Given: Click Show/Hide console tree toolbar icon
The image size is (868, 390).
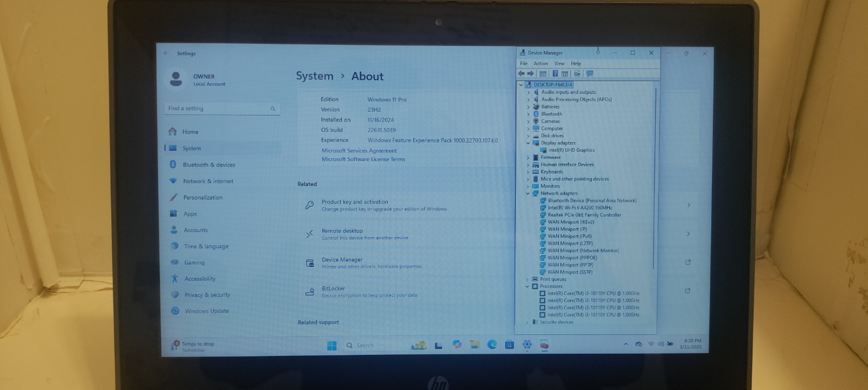Looking at the screenshot, I should click(x=543, y=74).
